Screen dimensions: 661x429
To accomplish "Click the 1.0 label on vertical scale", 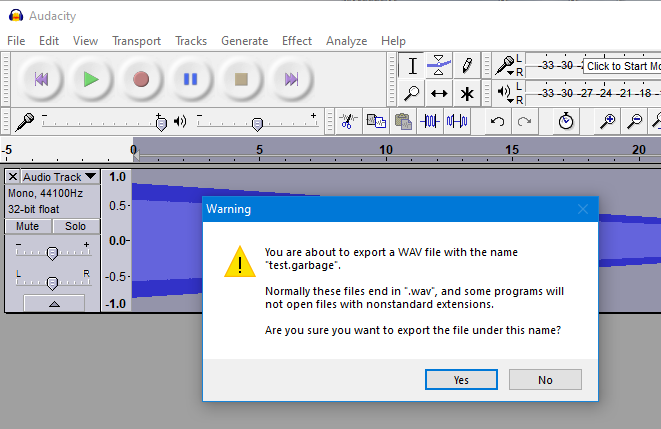I will tap(117, 177).
